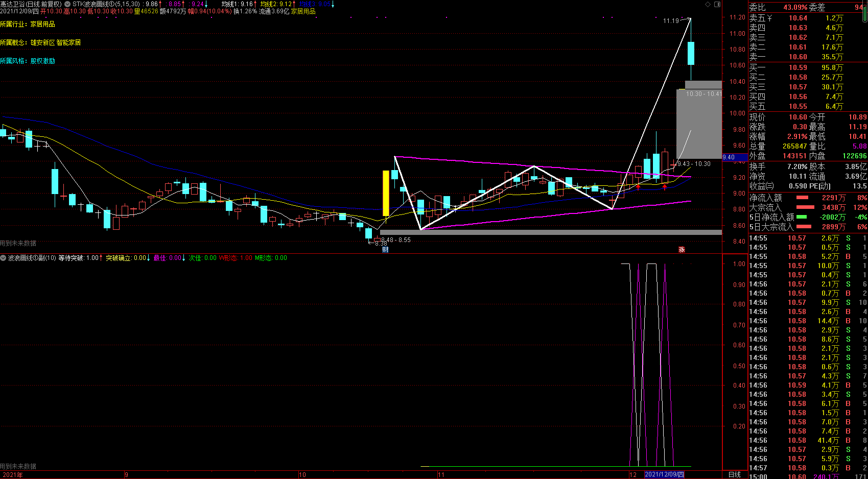Click the 总量 265847 value

click(795, 147)
